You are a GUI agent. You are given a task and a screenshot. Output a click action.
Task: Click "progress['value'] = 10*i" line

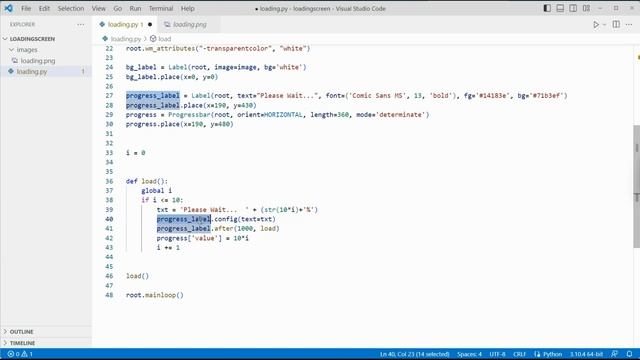click(x=202, y=238)
